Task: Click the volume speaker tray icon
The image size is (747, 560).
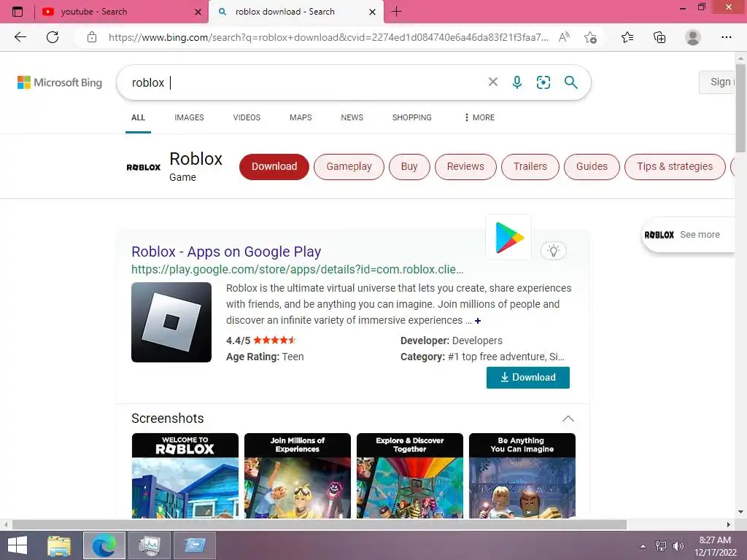Action: point(678,546)
